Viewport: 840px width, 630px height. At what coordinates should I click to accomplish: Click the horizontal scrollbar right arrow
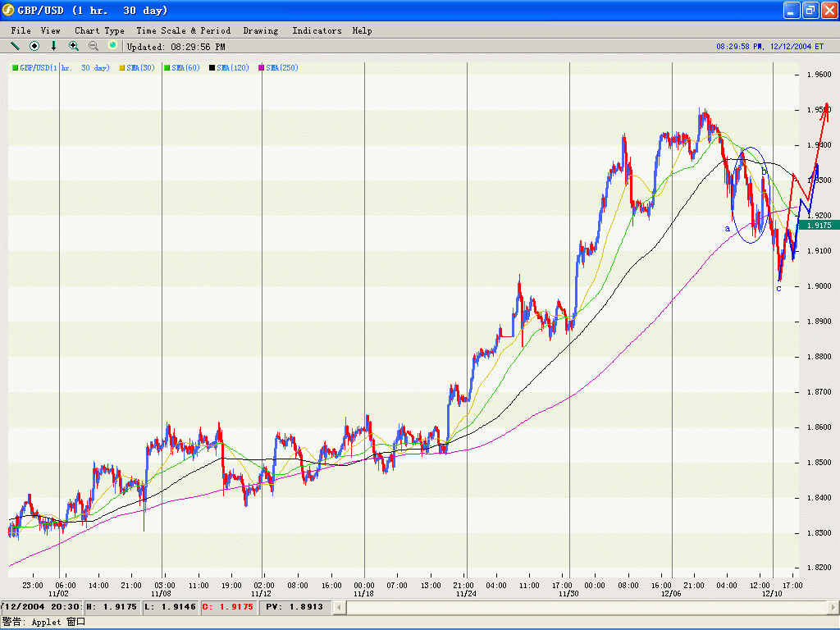(x=832, y=607)
